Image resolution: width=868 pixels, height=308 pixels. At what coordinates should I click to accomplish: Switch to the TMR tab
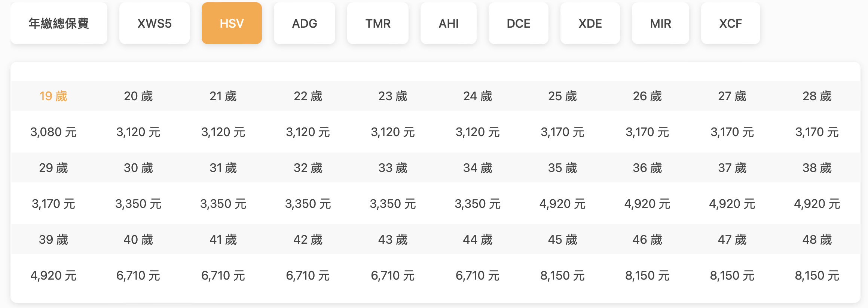point(378,24)
